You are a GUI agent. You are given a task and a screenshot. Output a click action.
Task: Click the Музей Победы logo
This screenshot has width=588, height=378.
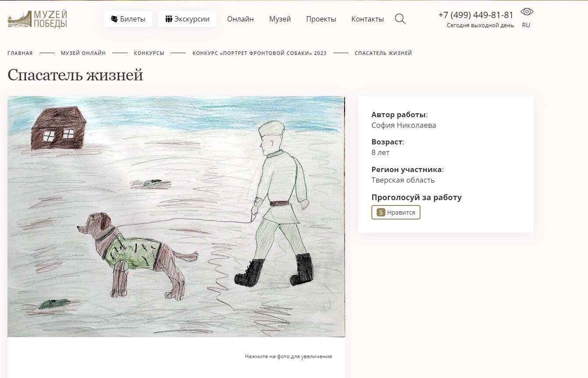(37, 19)
